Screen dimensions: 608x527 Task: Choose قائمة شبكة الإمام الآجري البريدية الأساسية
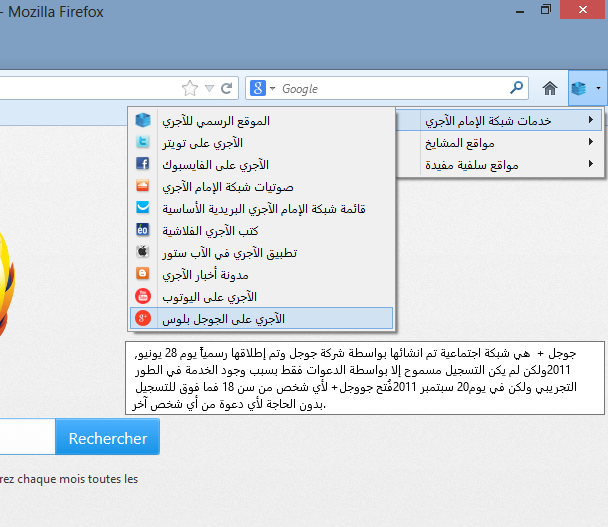tap(261, 209)
